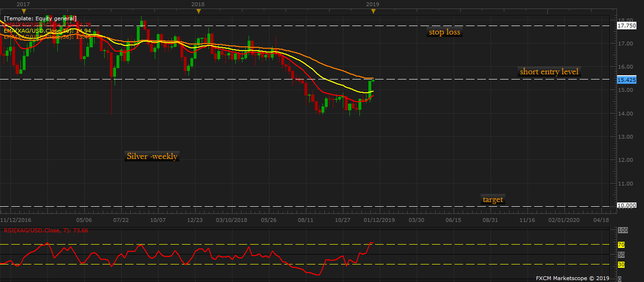The width and height of the screenshot is (644, 282).
Task: Click the 2017 year marker triangle
Action: (x=24, y=11)
